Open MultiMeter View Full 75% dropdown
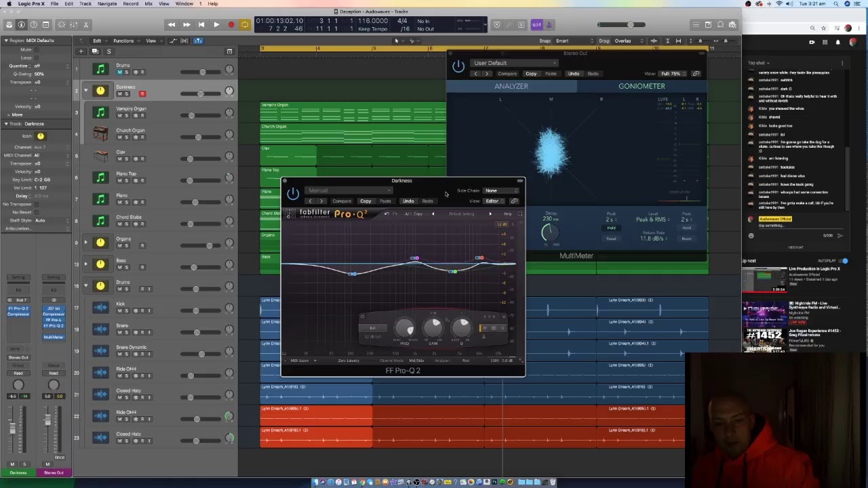Image resolution: width=868 pixels, height=488 pixels. point(672,73)
